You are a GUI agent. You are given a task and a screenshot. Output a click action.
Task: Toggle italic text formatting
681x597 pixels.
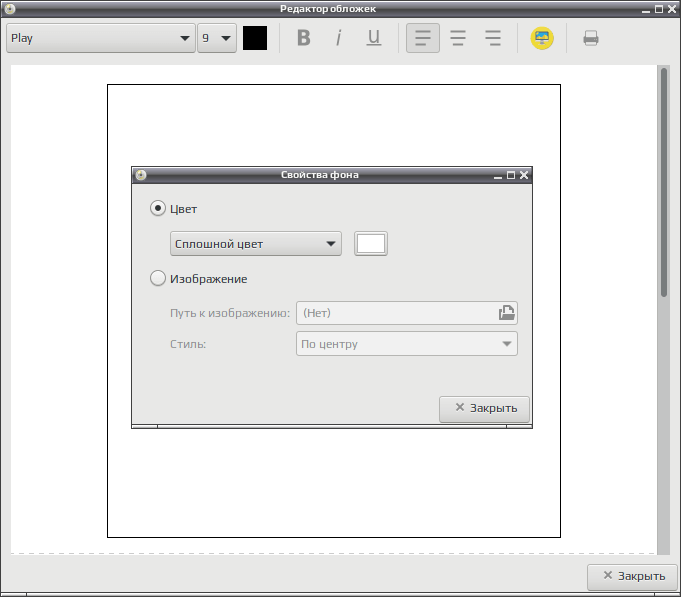339,38
